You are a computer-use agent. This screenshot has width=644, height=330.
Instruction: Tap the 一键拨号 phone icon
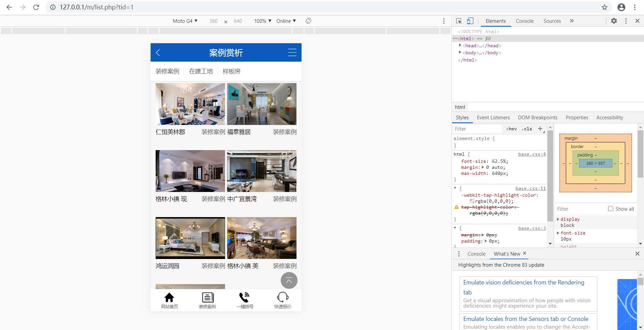(245, 297)
